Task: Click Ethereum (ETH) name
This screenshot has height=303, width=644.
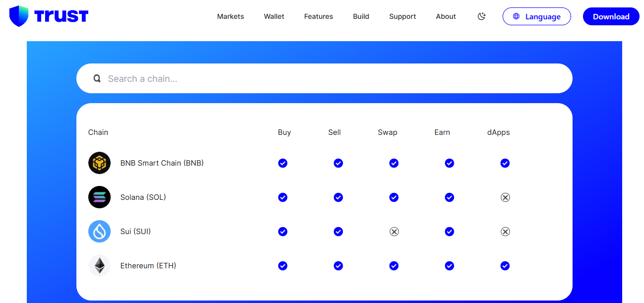Action: [148, 265]
